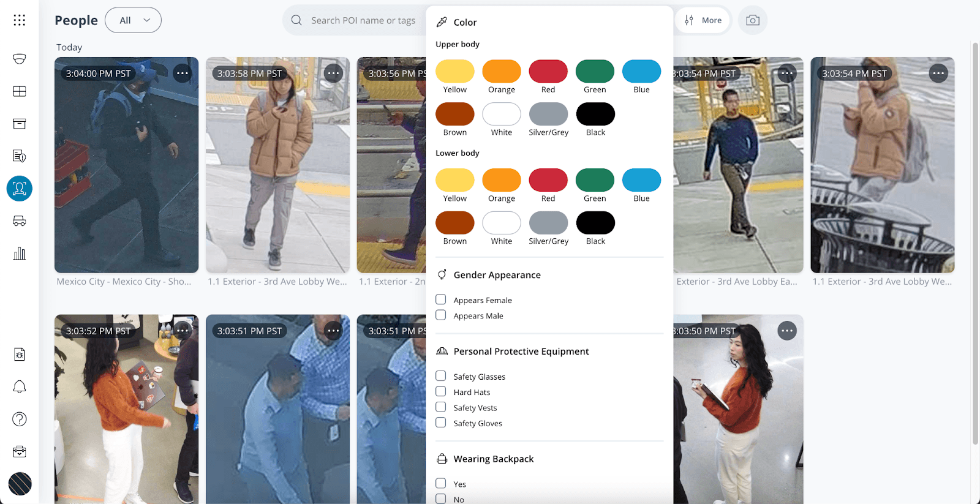This screenshot has height=504, width=980.
Task: Pick Red for upper body color
Action: pyautogui.click(x=548, y=72)
